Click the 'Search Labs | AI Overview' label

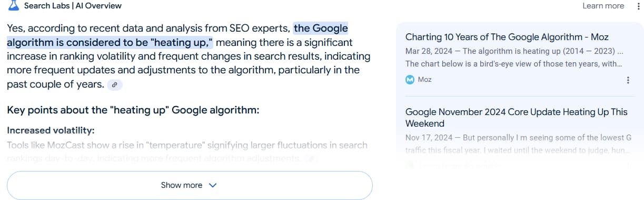click(73, 6)
